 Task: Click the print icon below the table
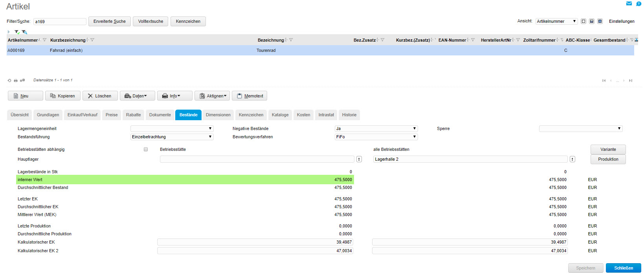tap(16, 81)
